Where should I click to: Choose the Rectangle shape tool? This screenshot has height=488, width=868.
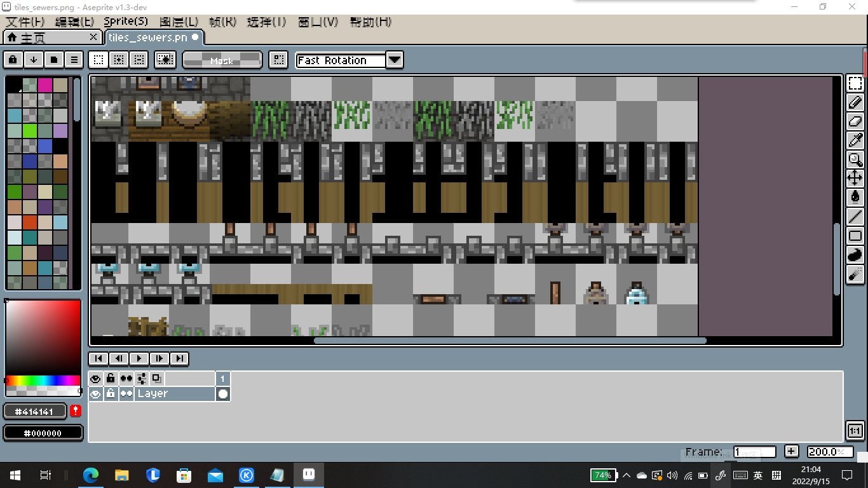coord(855,236)
